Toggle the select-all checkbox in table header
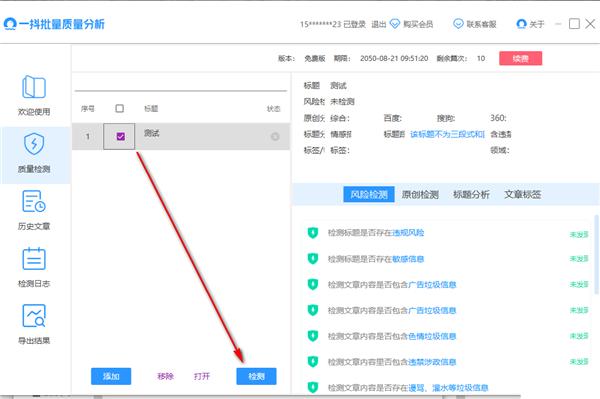The height and width of the screenshot is (399, 600). (x=120, y=109)
